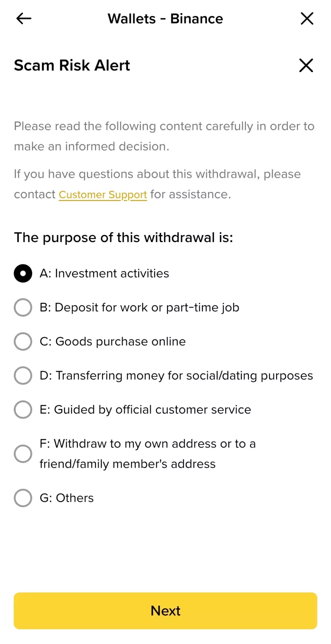Tap the 'A: Investment activities' label text
The height and width of the screenshot is (644, 331).
pyautogui.click(x=104, y=273)
